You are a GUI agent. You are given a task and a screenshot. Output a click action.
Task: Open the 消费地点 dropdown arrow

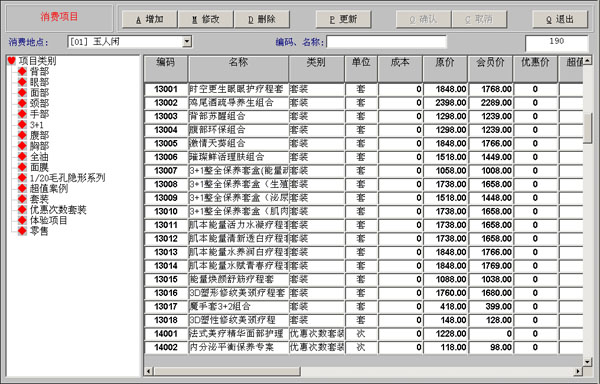(x=187, y=41)
